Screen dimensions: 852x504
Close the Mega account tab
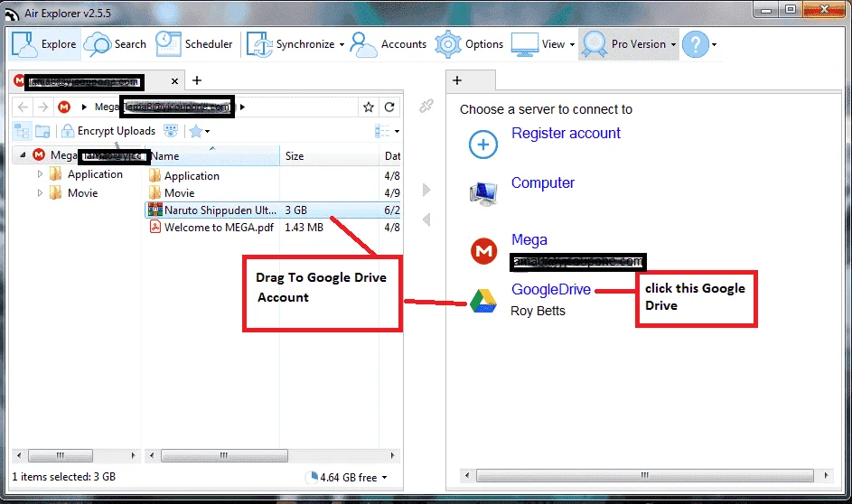[x=174, y=81]
